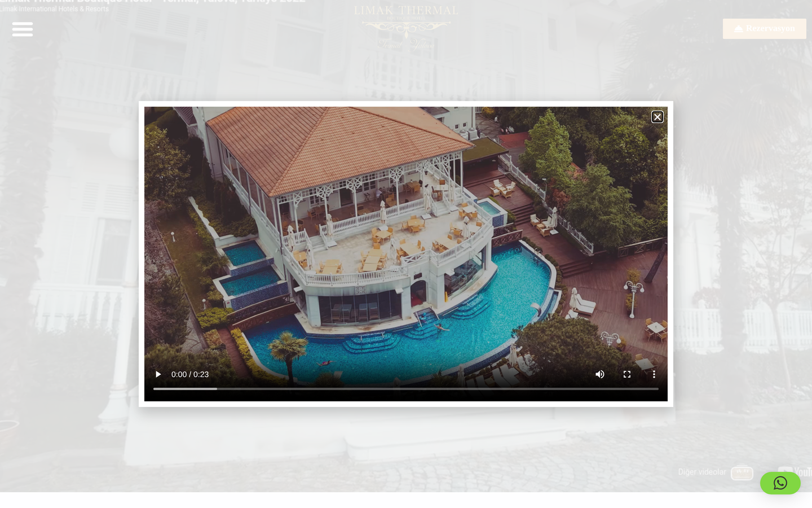Enter fullscreen video mode

click(x=627, y=374)
